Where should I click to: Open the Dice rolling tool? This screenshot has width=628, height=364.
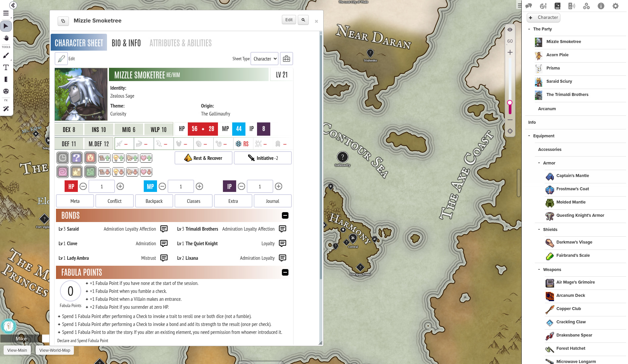[x=6, y=91]
